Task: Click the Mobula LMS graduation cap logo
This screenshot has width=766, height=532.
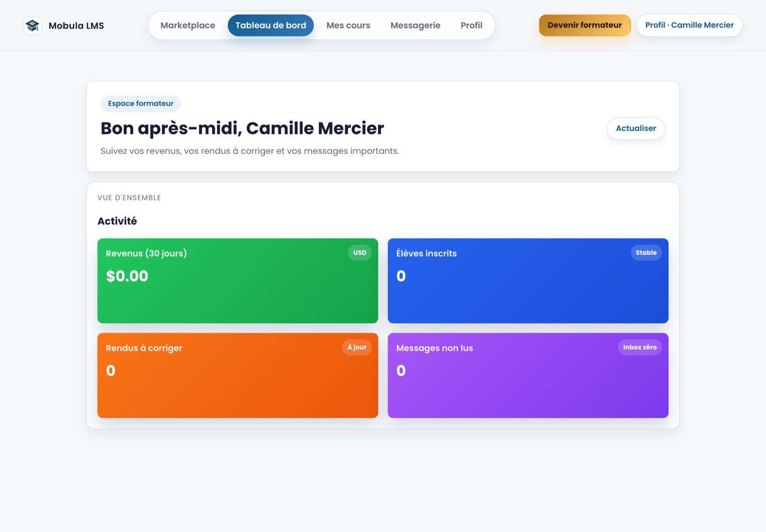Action: point(33,25)
